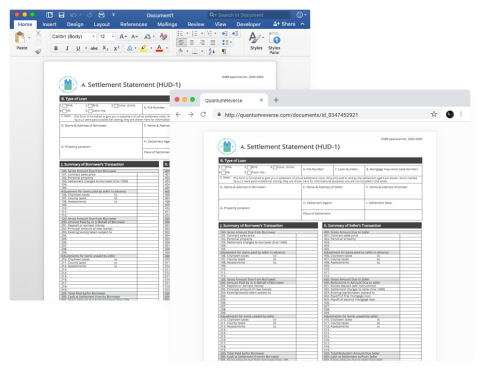Click the Format Painter brush icon

(x=38, y=51)
